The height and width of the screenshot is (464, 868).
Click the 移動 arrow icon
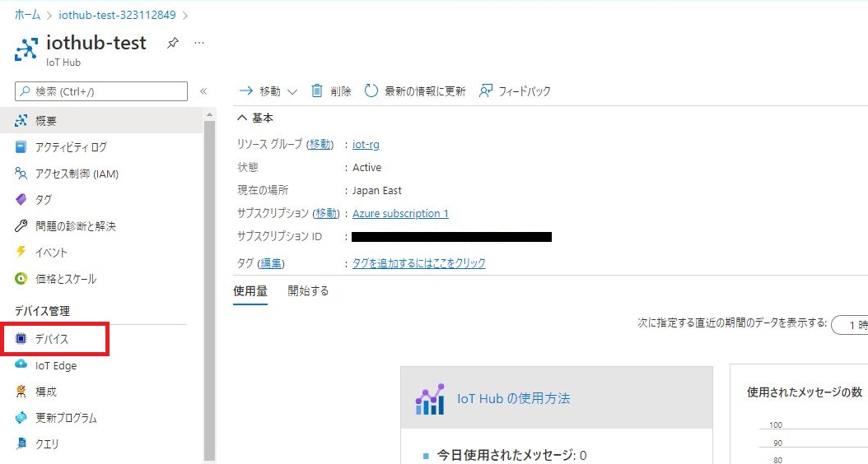[x=245, y=90]
